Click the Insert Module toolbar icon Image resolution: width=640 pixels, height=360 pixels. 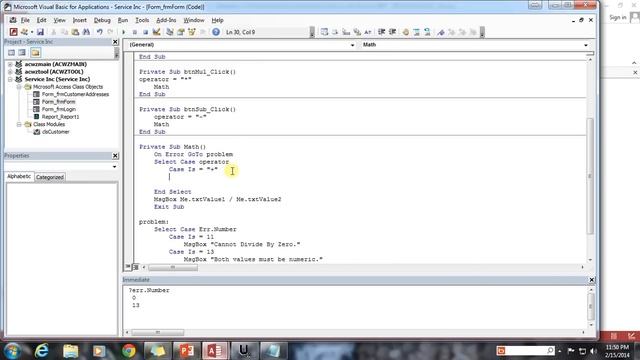click(x=24, y=32)
